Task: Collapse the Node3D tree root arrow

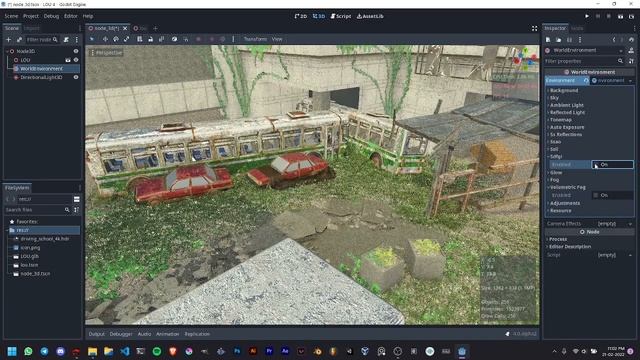Action: (7, 51)
